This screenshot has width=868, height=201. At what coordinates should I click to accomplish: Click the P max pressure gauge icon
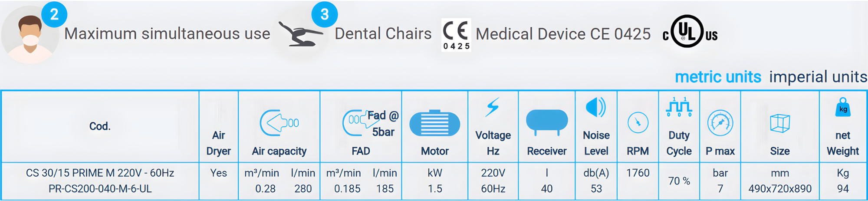pyautogui.click(x=720, y=123)
